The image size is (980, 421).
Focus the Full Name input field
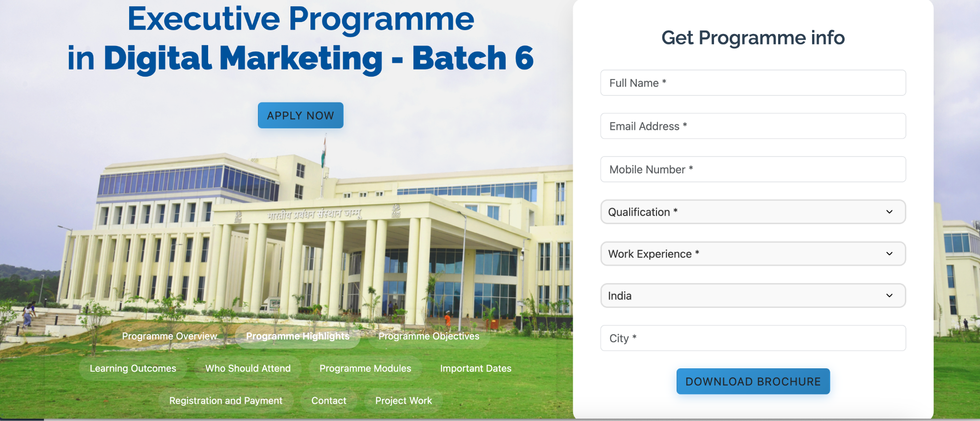click(x=753, y=83)
